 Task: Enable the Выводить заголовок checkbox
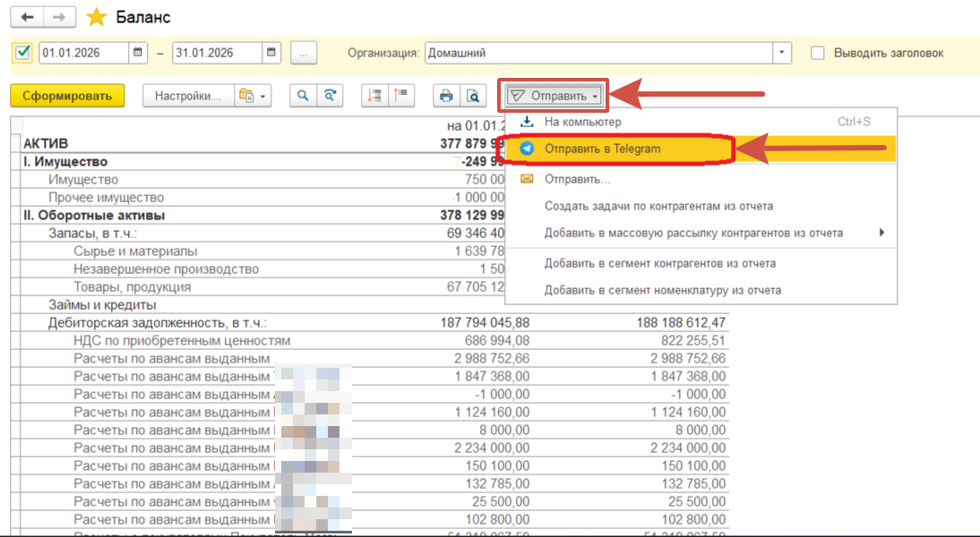pyautogui.click(x=817, y=53)
